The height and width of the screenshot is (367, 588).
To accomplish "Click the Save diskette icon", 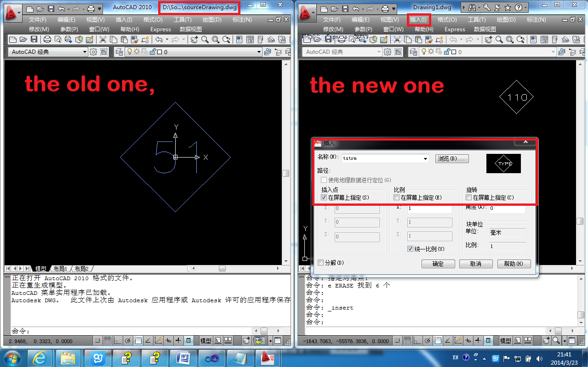I will point(34,40).
